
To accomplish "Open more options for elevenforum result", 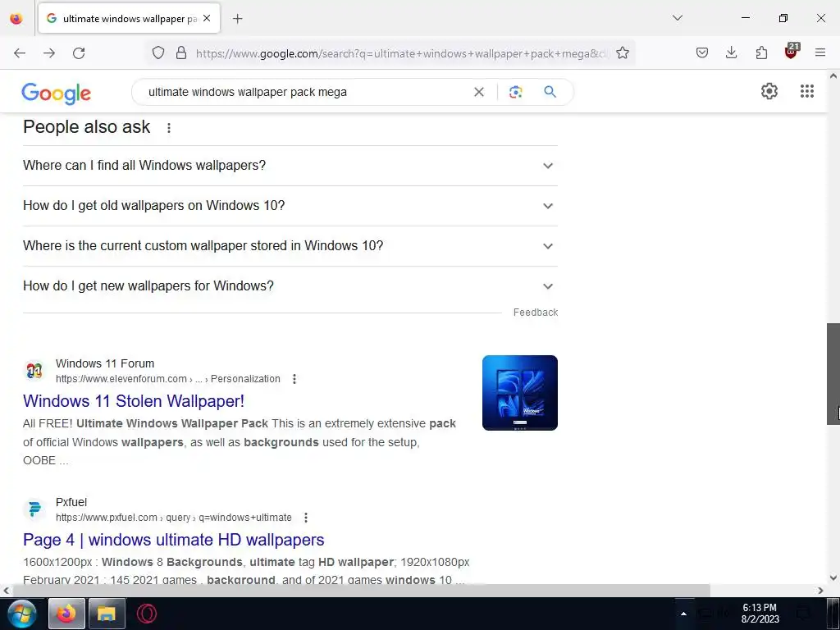I will (294, 379).
